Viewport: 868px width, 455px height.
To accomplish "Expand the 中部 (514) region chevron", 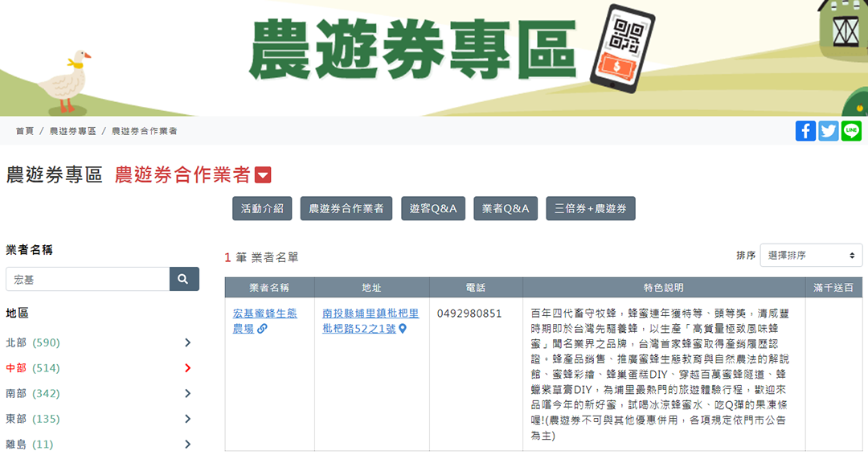I will pos(187,368).
